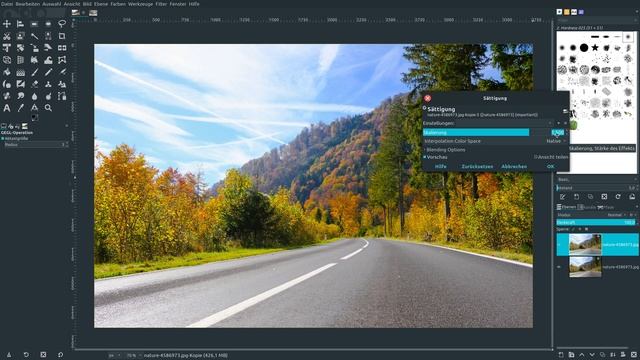Select the Free Select lasso tool
640x360 pixels.
pos(62,24)
